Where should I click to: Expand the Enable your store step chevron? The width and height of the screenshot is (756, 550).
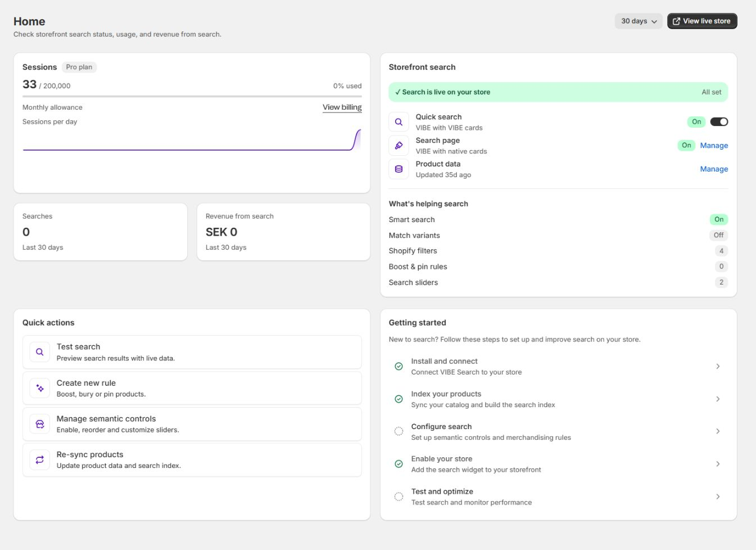tap(718, 464)
